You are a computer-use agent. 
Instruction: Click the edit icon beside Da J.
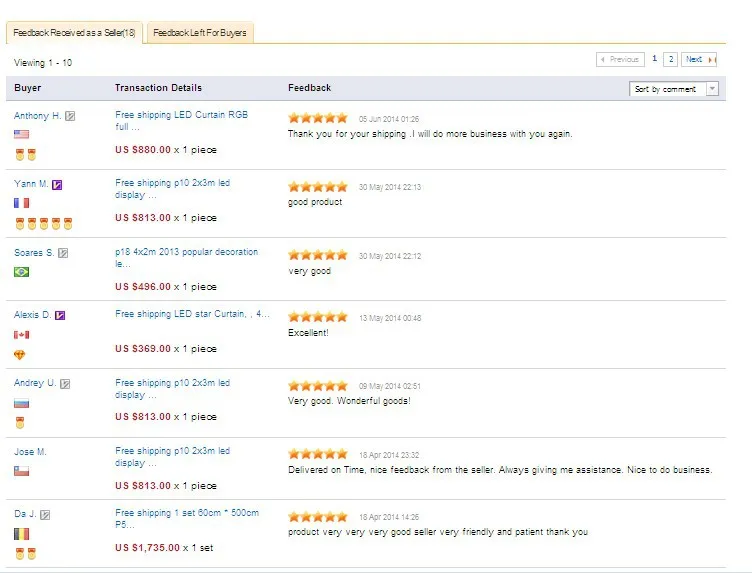pyautogui.click(x=45, y=515)
